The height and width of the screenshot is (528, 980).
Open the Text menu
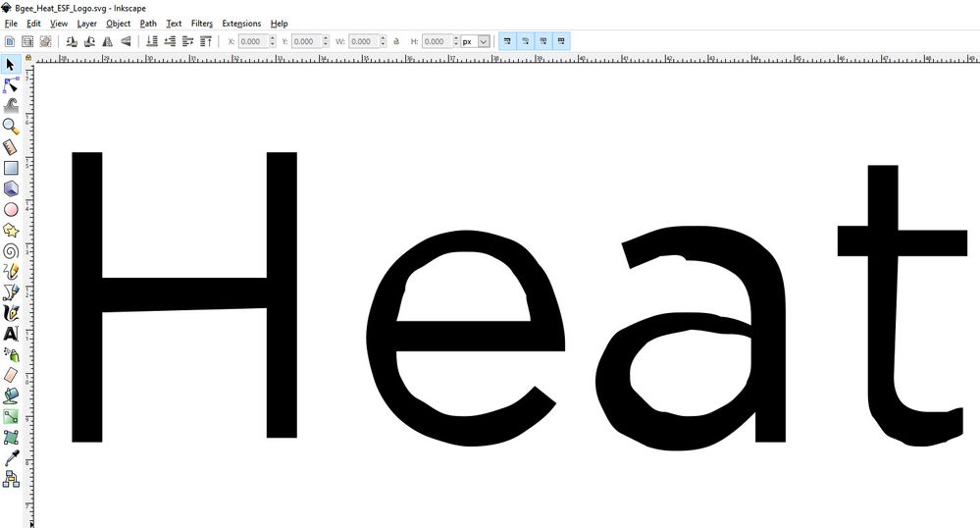tap(174, 24)
